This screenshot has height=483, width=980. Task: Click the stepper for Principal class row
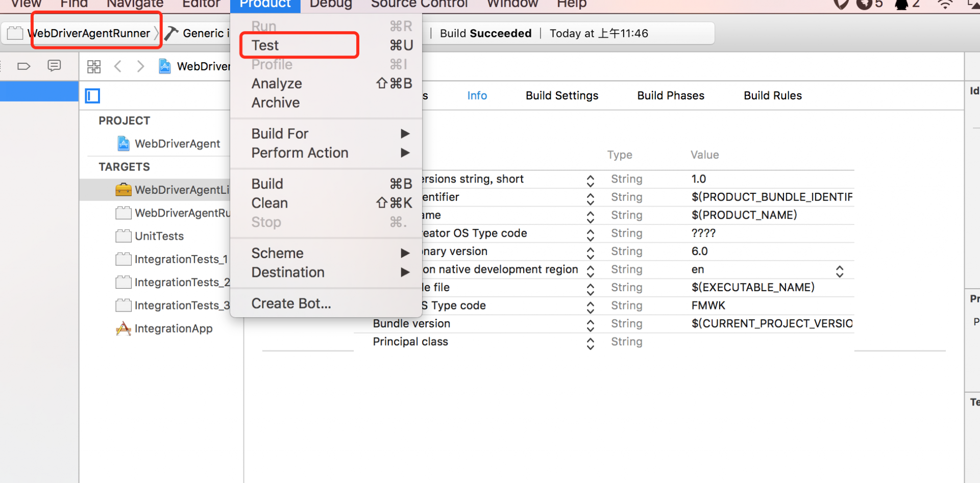coord(591,344)
